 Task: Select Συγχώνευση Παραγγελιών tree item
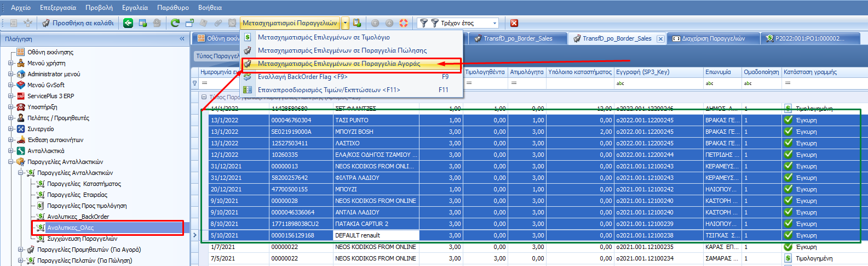point(82,239)
